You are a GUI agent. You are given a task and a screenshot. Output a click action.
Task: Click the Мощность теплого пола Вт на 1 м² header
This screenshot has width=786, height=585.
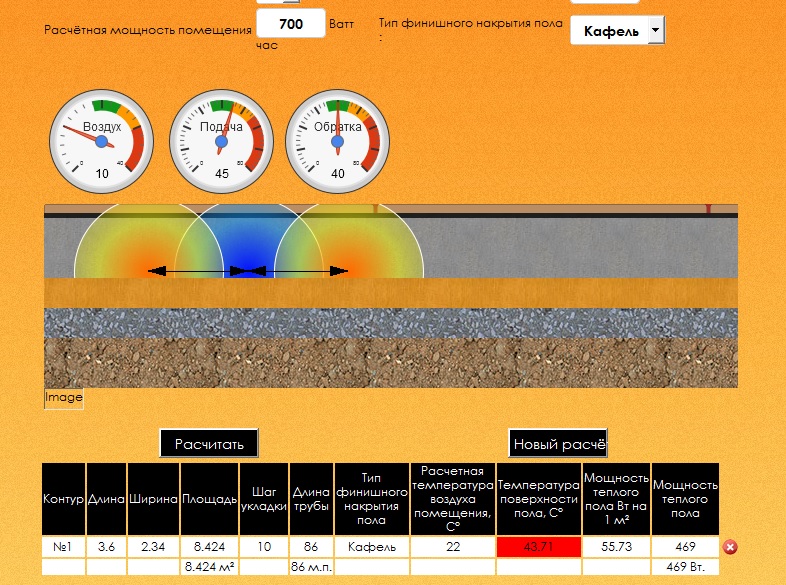(617, 499)
